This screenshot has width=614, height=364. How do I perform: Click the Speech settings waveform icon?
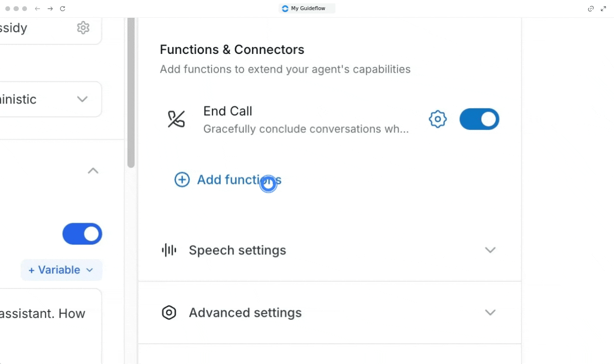pos(169,250)
